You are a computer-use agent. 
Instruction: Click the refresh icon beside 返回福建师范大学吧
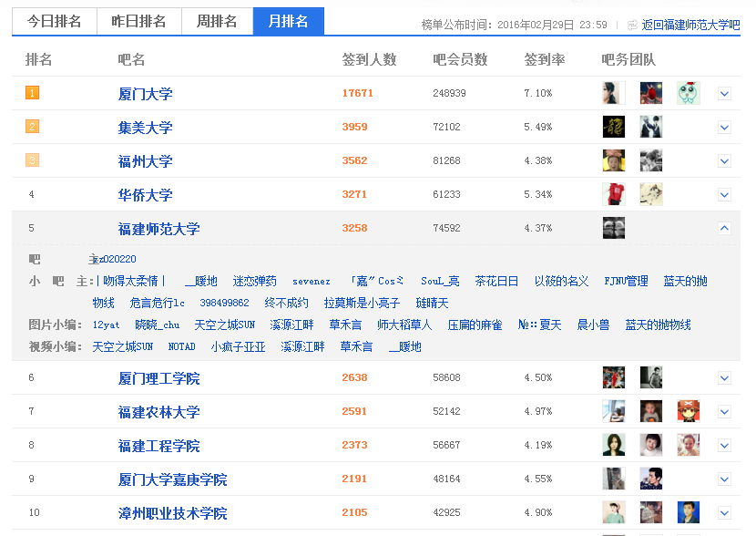[x=632, y=26]
